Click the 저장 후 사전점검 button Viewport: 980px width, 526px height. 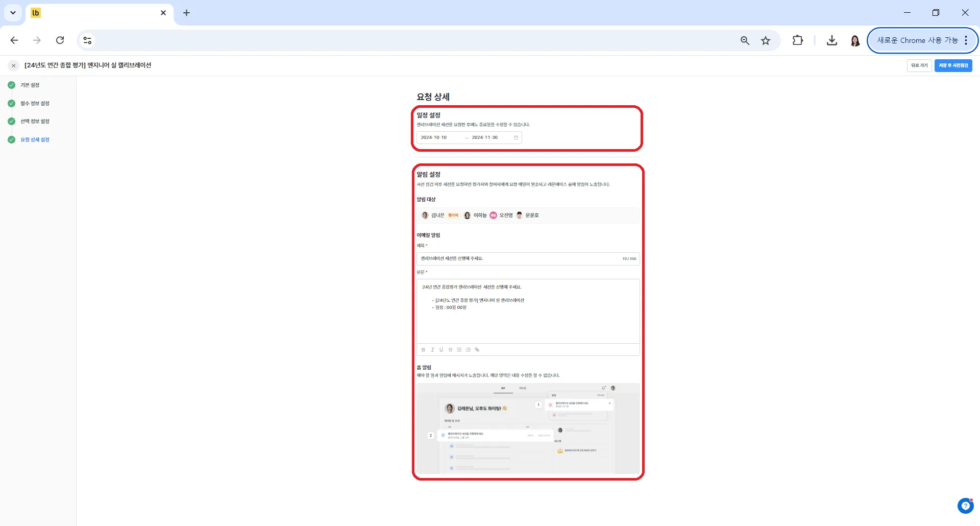tap(953, 65)
